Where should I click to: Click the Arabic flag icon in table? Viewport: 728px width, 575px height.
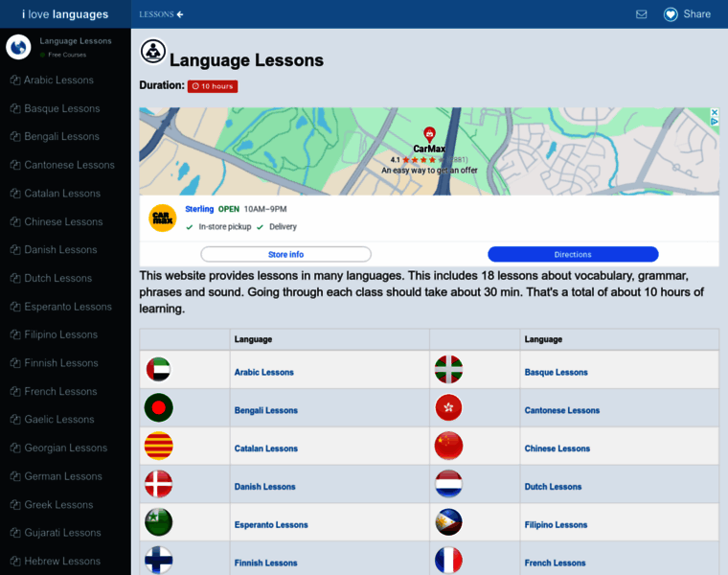tap(158, 369)
